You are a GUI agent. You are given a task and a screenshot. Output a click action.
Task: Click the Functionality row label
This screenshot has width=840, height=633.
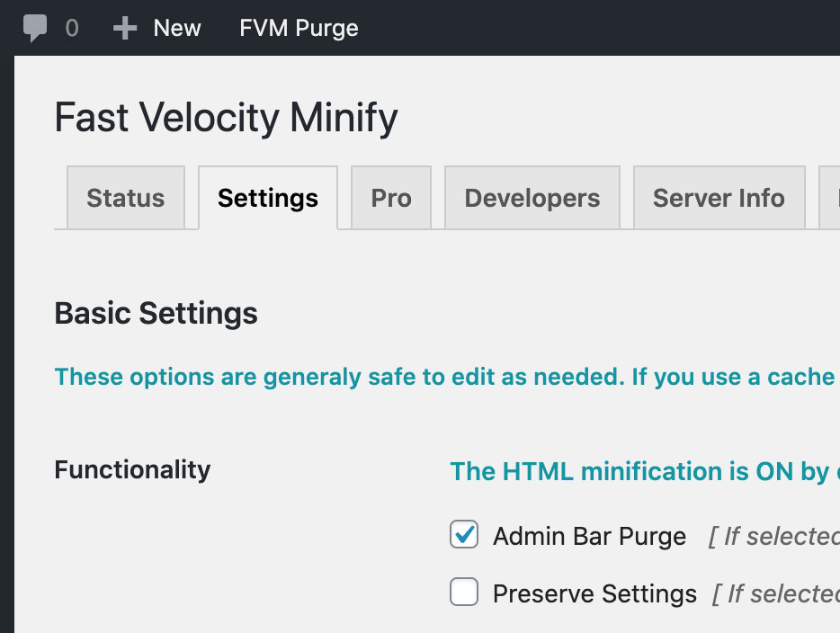[x=132, y=469]
